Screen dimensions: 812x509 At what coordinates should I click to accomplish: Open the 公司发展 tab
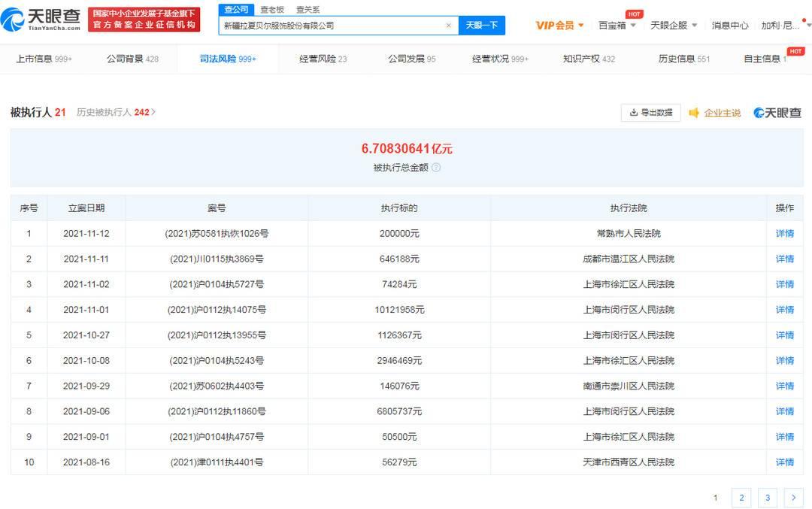(412, 59)
